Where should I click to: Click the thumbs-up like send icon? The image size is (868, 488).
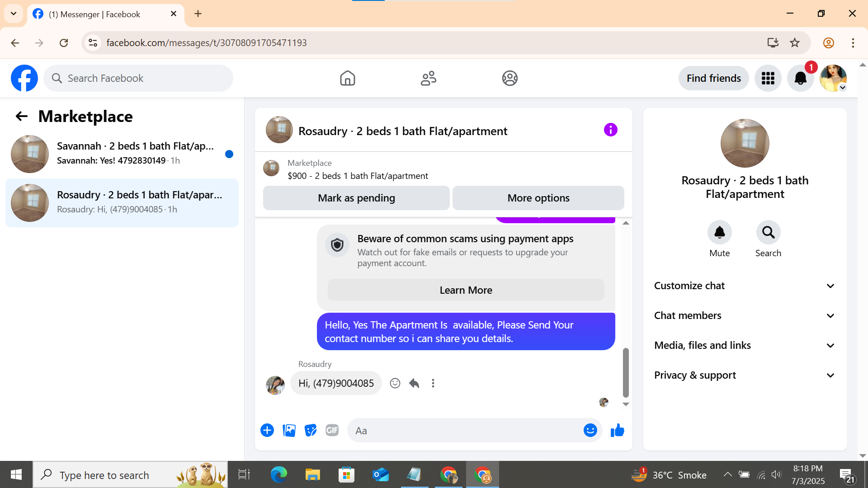point(617,431)
